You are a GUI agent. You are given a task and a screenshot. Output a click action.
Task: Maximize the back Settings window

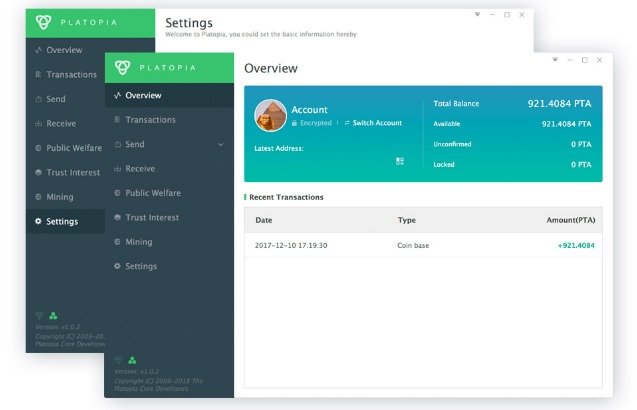click(x=507, y=15)
